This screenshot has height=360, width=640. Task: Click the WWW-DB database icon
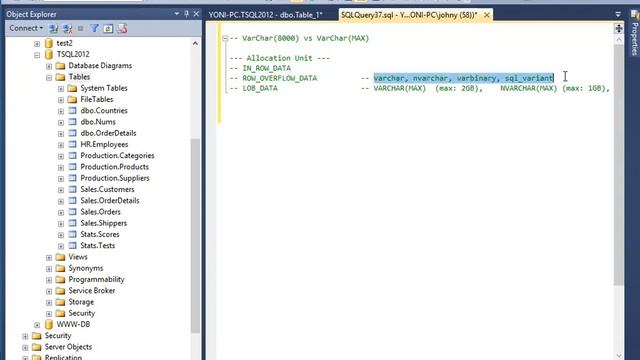(49, 324)
